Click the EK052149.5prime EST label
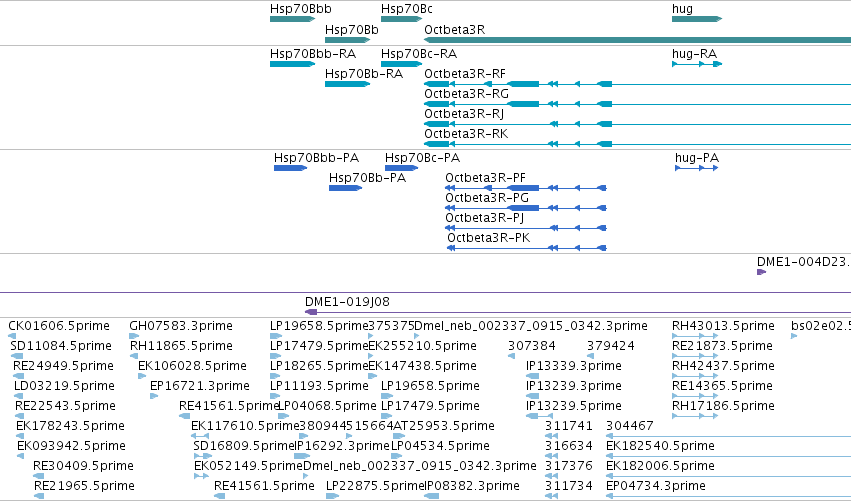The height and width of the screenshot is (501, 851). (x=249, y=466)
